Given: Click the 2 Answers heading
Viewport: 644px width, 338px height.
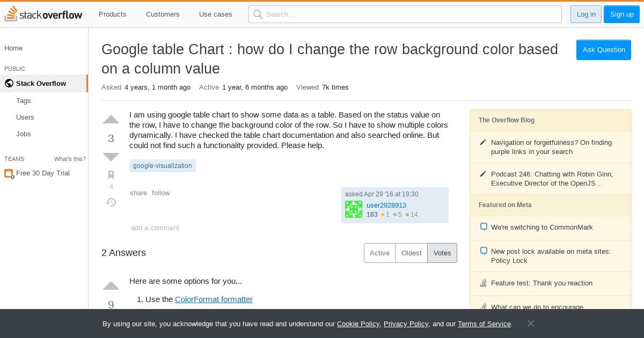Looking at the screenshot, I should (123, 253).
